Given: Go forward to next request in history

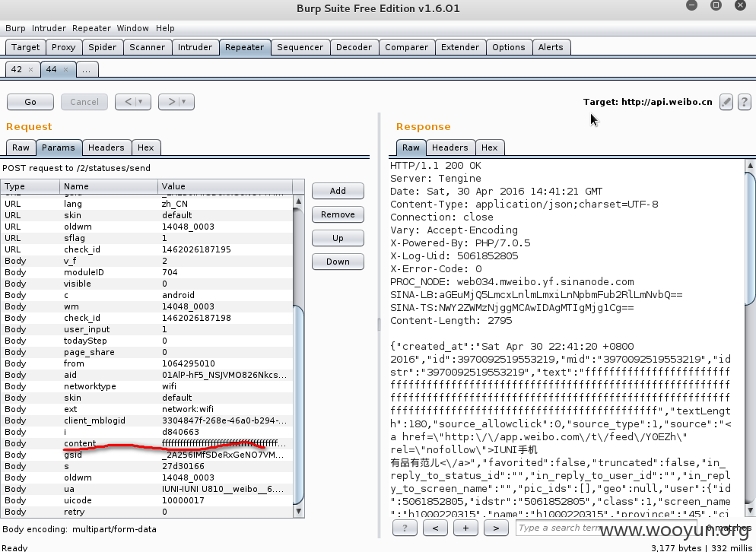Looking at the screenshot, I should pyautogui.click(x=171, y=102).
